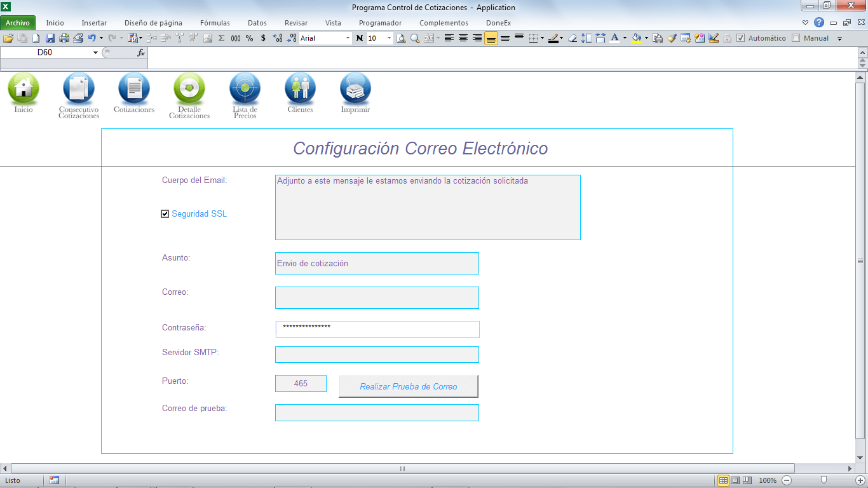Image resolution: width=868 pixels, height=488 pixels.
Task: Expand the Name Box D60 dropdown
Action: pyautogui.click(x=95, y=53)
